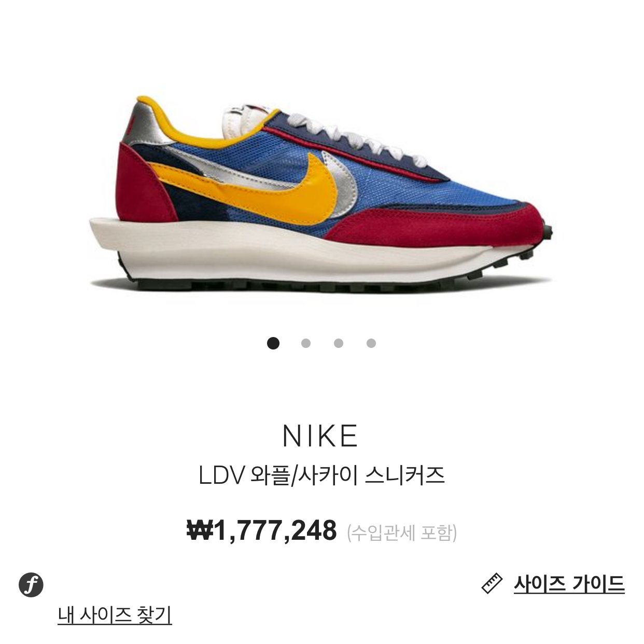Image resolution: width=644 pixels, height=644 pixels.
Task: Click the NIKE brand name
Action: (320, 436)
